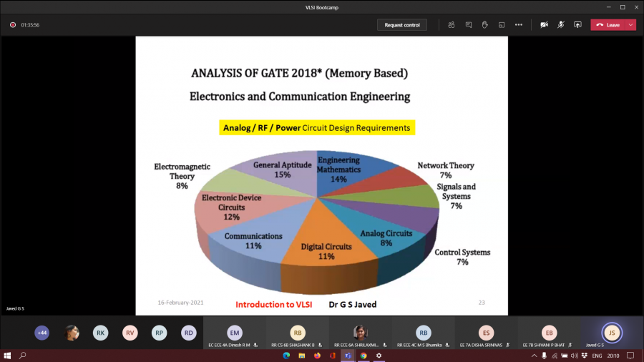The width and height of the screenshot is (644, 362).
Task: Open the meeting chat
Action: tap(469, 24)
